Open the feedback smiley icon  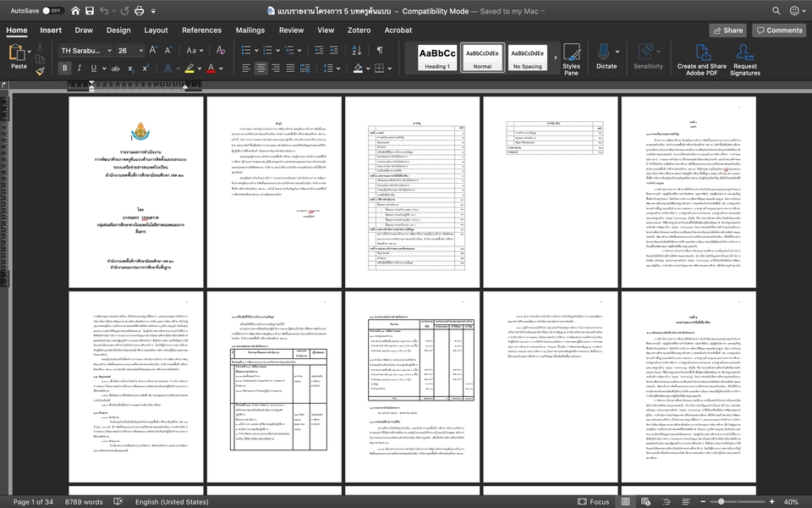click(794, 10)
